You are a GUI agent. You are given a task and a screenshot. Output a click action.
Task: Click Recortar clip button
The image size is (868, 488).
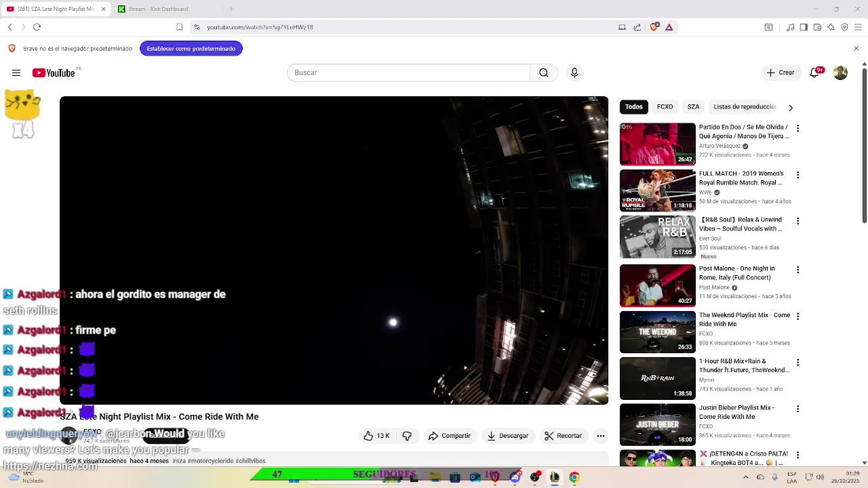pyautogui.click(x=564, y=436)
